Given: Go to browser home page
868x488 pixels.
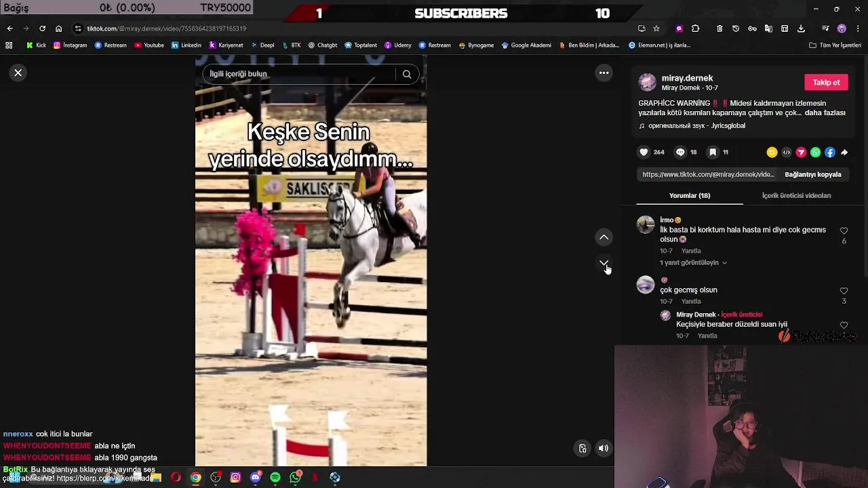Looking at the screenshot, I should (58, 28).
